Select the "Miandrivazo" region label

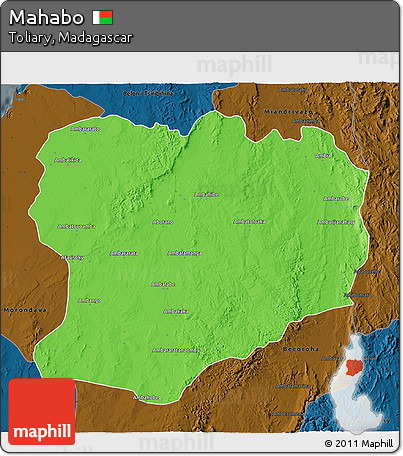[288, 111]
